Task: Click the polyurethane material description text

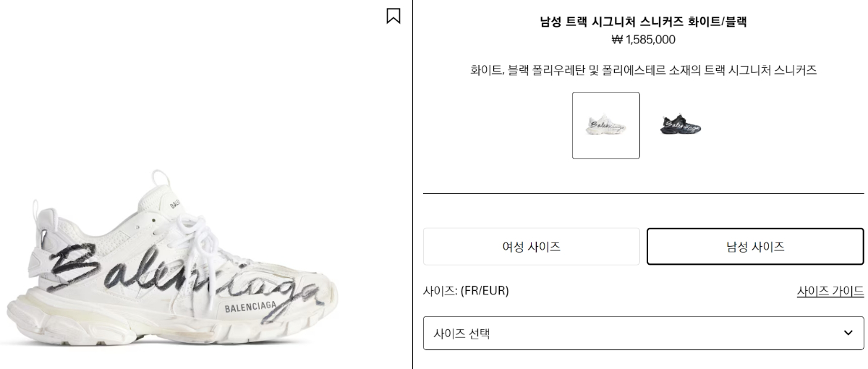Action: tap(643, 70)
